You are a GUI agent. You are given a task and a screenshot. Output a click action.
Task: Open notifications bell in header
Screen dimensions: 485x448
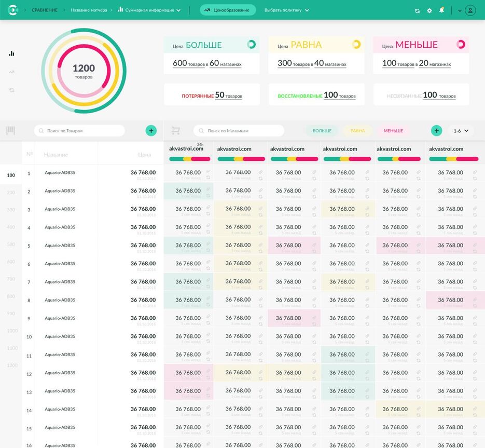pos(442,10)
